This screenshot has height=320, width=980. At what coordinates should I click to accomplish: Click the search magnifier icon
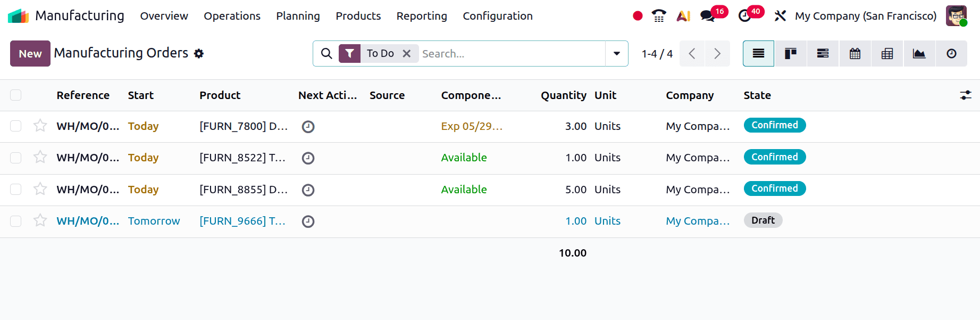(x=326, y=53)
